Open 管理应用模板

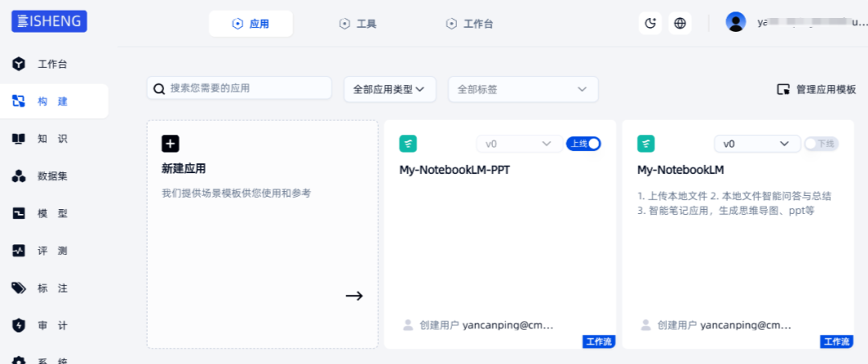click(x=816, y=89)
